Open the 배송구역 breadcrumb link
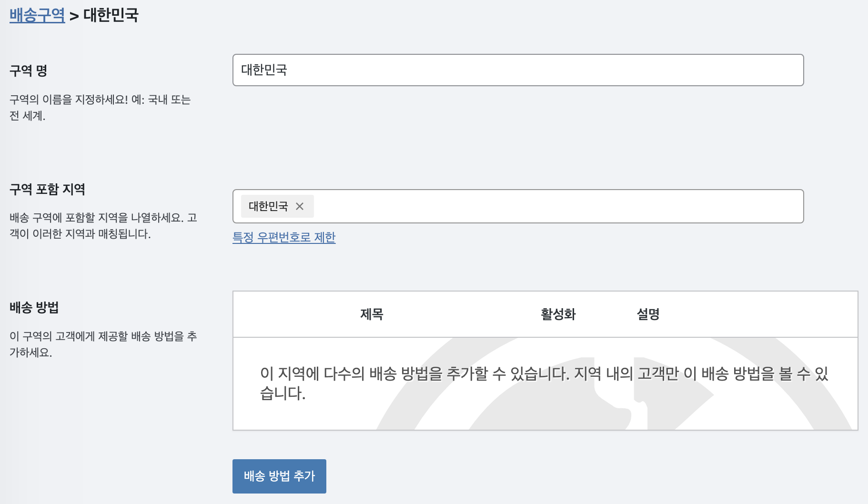 [37, 15]
